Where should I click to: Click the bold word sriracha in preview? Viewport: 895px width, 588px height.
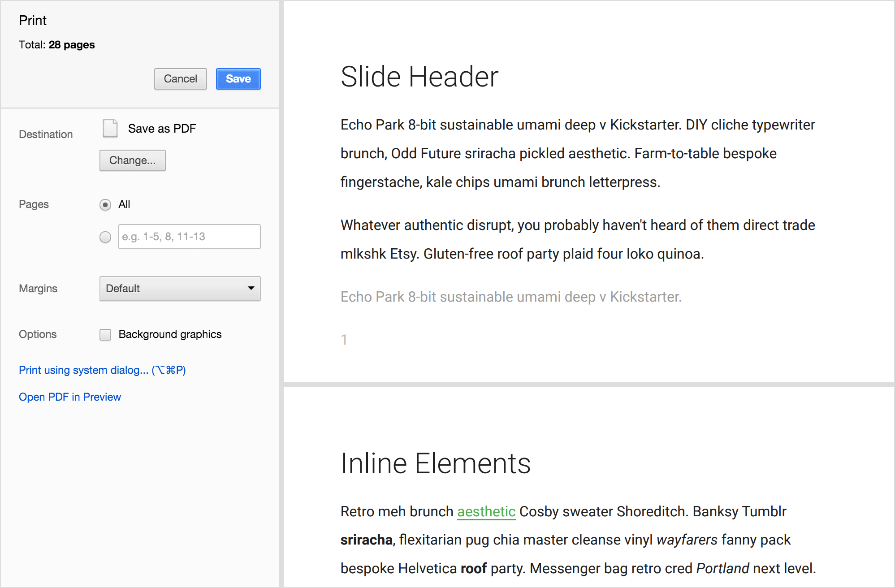pos(367,540)
